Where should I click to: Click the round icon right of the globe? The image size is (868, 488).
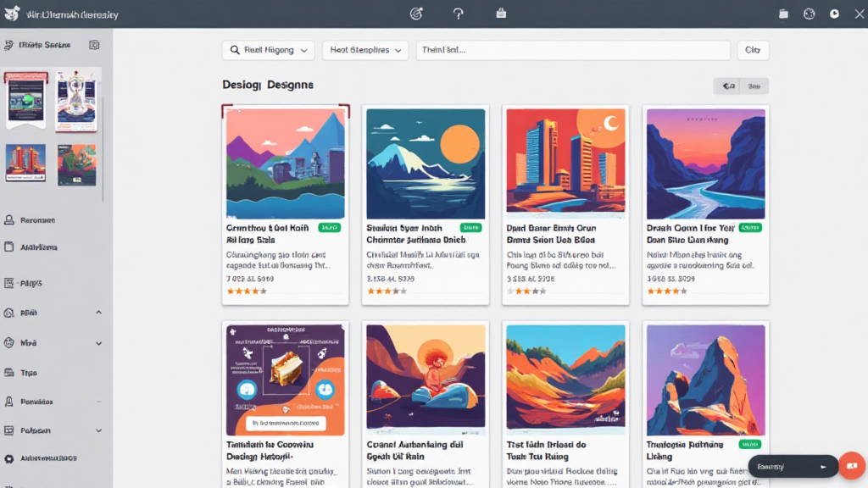pos(835,14)
